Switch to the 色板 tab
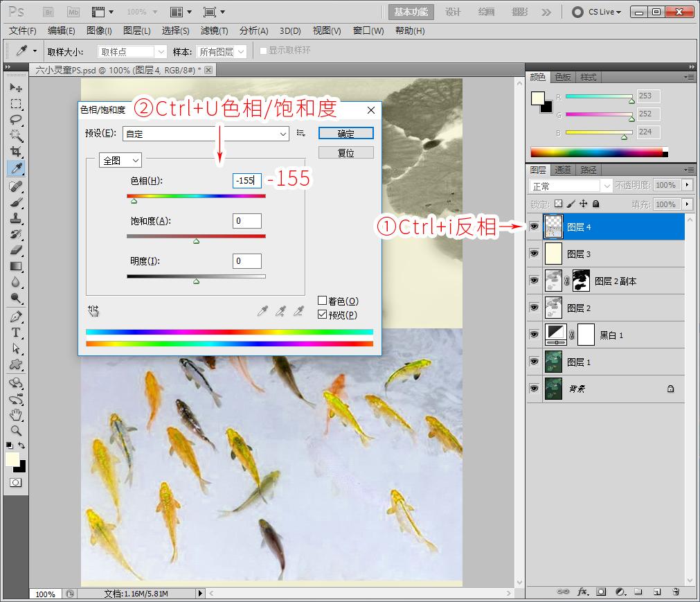 [562, 78]
